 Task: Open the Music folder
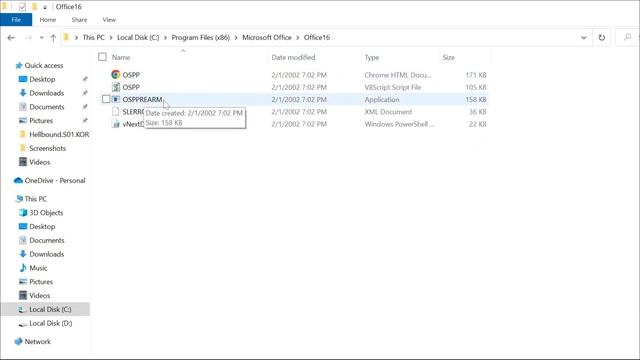click(38, 268)
